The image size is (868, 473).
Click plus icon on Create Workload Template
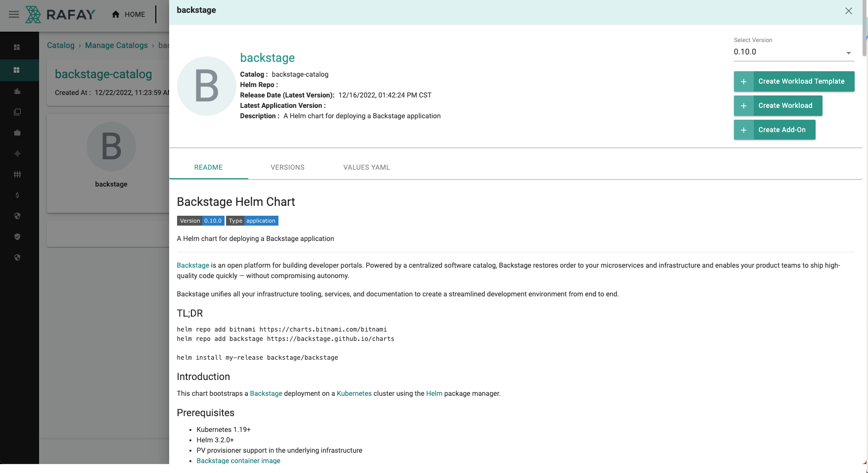[x=743, y=82]
